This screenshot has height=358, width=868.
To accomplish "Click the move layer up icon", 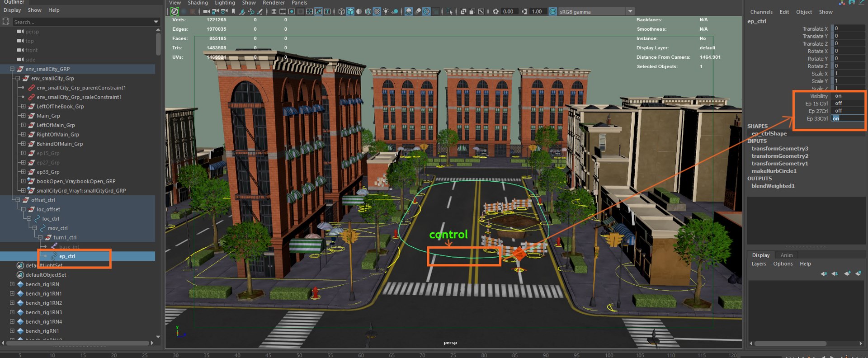I will [x=824, y=273].
